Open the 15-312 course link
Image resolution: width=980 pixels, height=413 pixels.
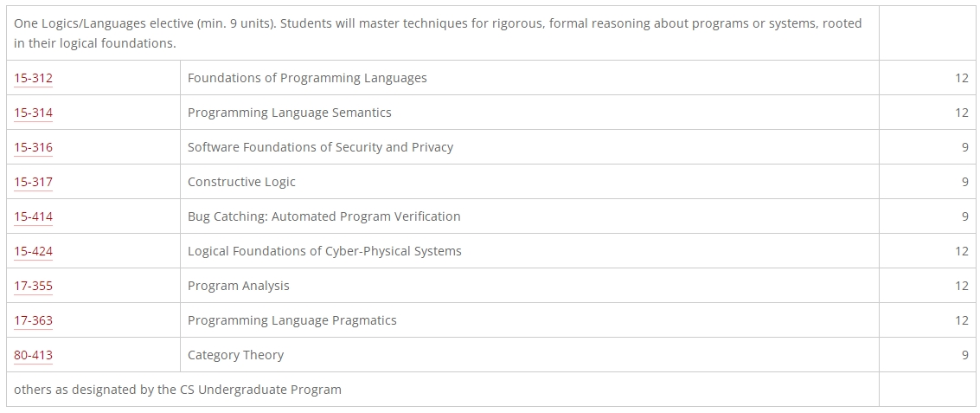coord(33,78)
